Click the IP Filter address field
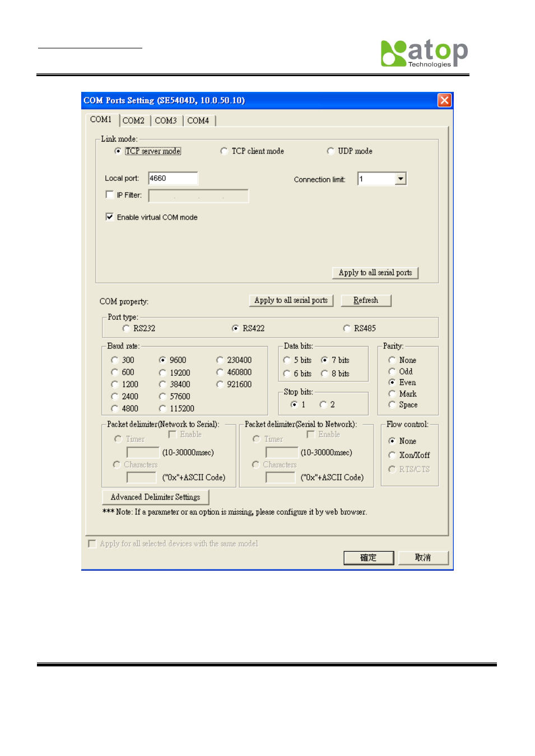535x756 pixels. pyautogui.click(x=198, y=195)
